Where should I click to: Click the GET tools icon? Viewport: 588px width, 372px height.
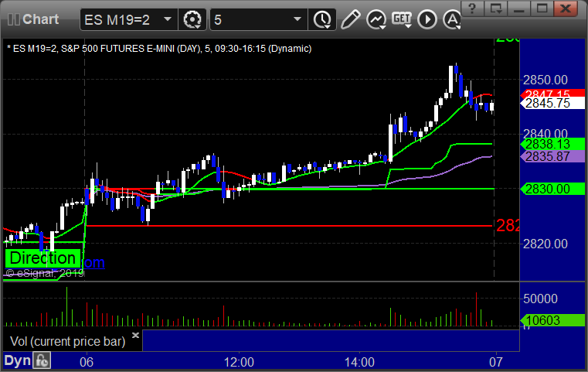pyautogui.click(x=401, y=19)
